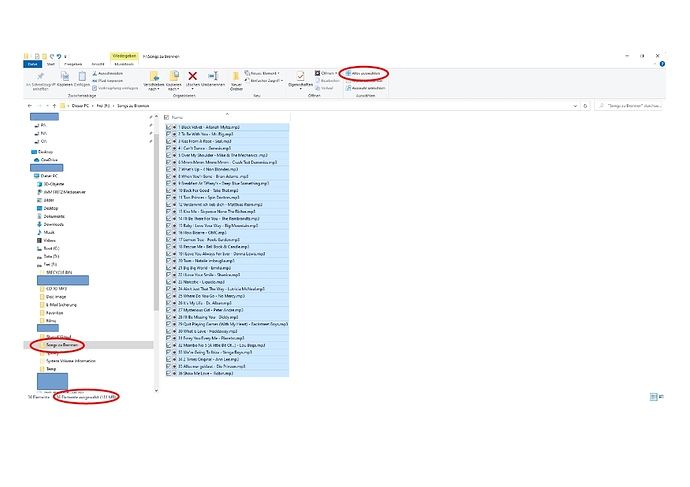The height and width of the screenshot is (487, 690).
Task: Switch to the Freigeben ribbon tab
Action: [73, 64]
